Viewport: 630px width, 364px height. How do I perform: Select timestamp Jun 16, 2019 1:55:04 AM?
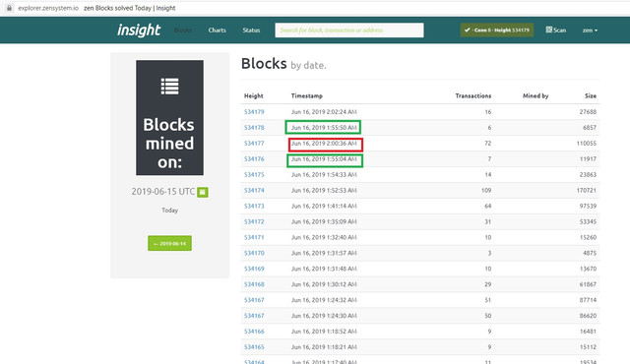(x=324, y=159)
